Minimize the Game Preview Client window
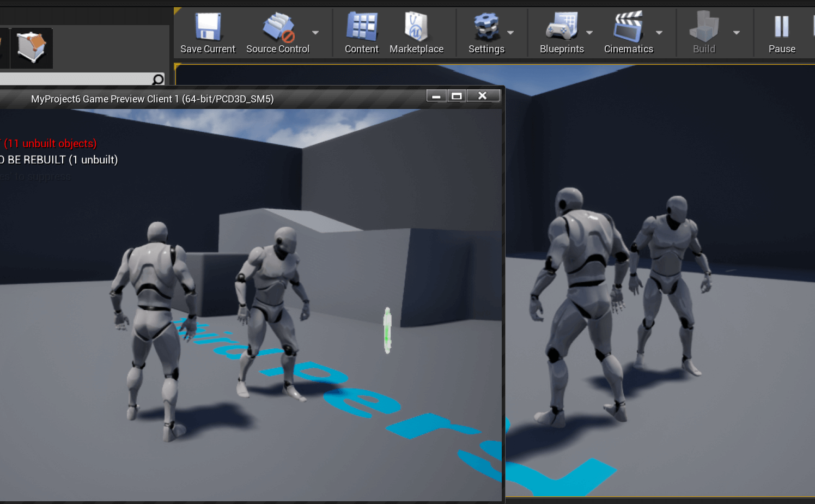815x504 pixels. pyautogui.click(x=436, y=96)
